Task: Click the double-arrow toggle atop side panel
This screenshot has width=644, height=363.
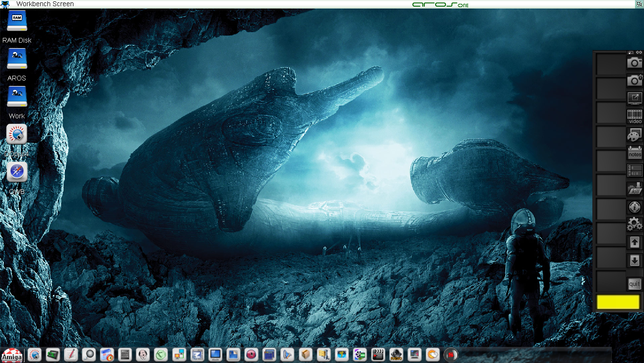Action: (639, 52)
